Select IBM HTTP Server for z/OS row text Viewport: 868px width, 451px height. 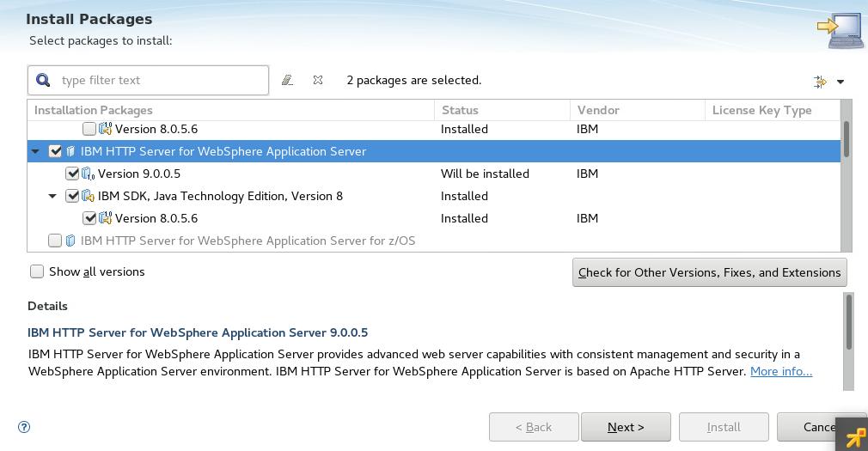coord(248,241)
